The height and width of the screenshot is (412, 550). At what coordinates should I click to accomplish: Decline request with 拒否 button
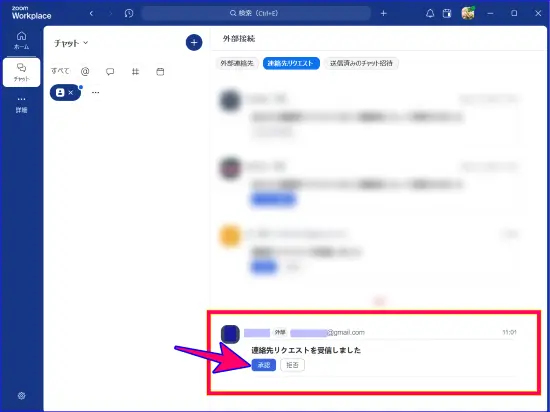[293, 365]
